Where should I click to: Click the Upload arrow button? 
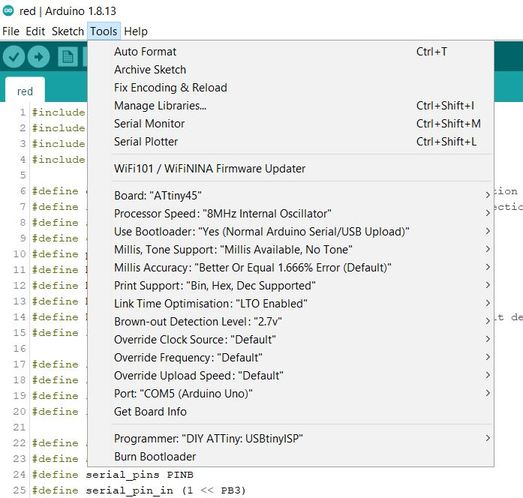(x=39, y=57)
